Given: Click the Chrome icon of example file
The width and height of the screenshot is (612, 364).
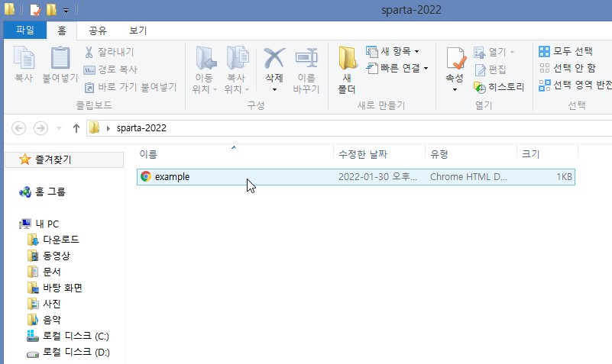Looking at the screenshot, I should pos(146,176).
